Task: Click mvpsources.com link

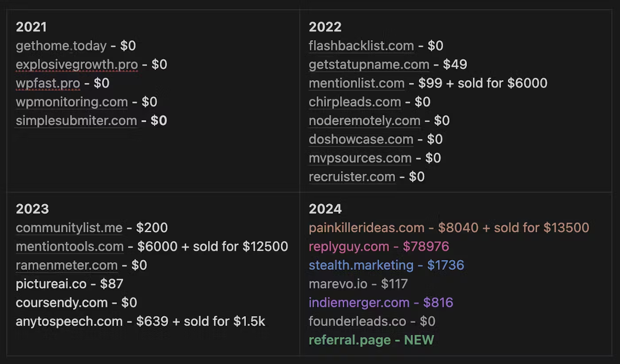Action: (x=360, y=158)
